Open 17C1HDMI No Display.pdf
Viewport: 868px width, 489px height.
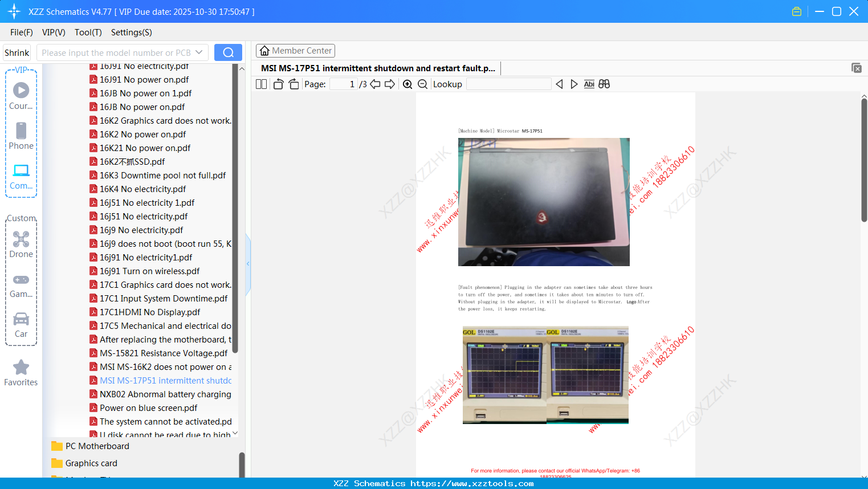click(150, 312)
